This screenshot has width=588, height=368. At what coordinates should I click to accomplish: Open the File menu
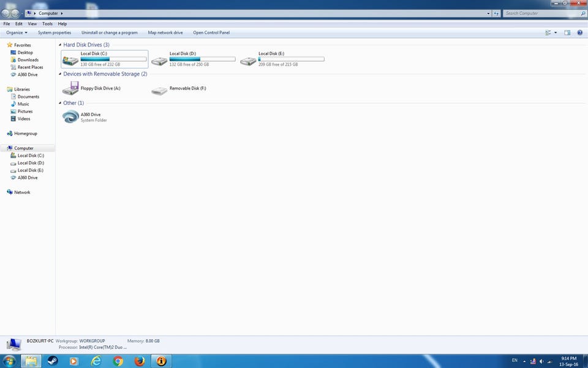(x=7, y=24)
